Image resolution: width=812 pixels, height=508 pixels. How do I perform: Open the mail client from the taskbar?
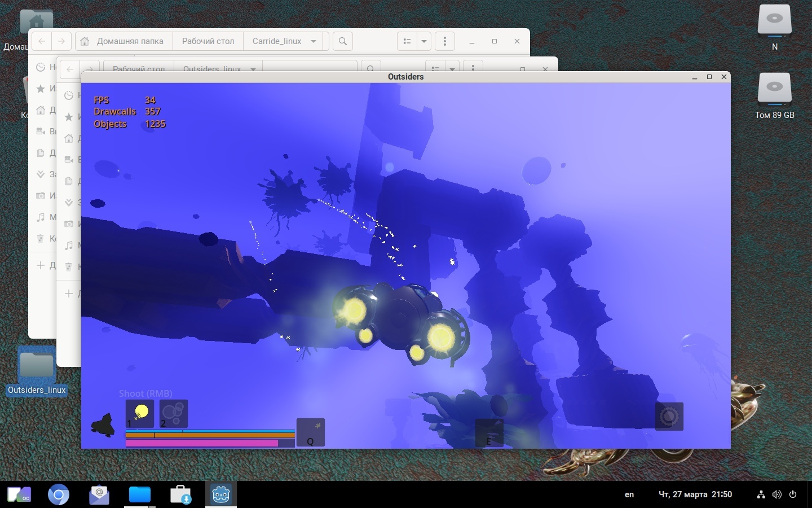(99, 495)
